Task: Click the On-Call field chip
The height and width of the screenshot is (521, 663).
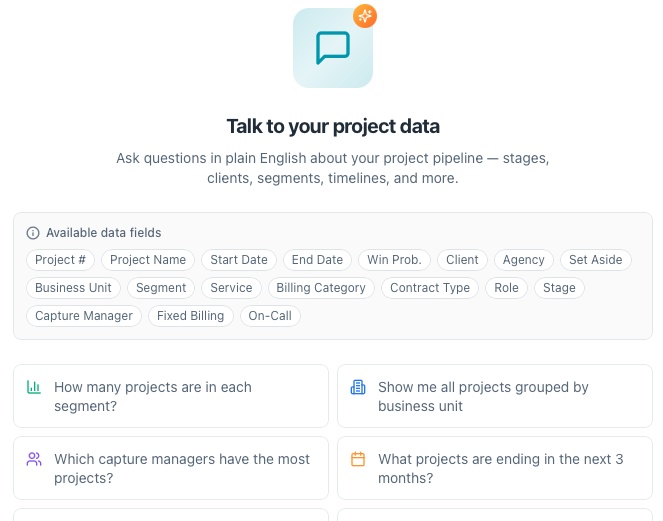Action: pos(270,315)
